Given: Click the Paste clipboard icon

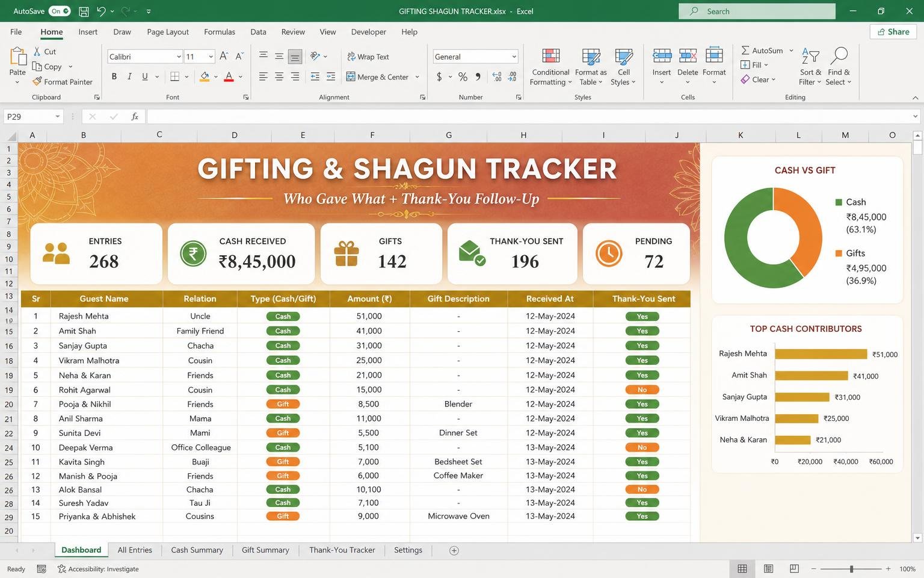Looking at the screenshot, I should [x=17, y=57].
